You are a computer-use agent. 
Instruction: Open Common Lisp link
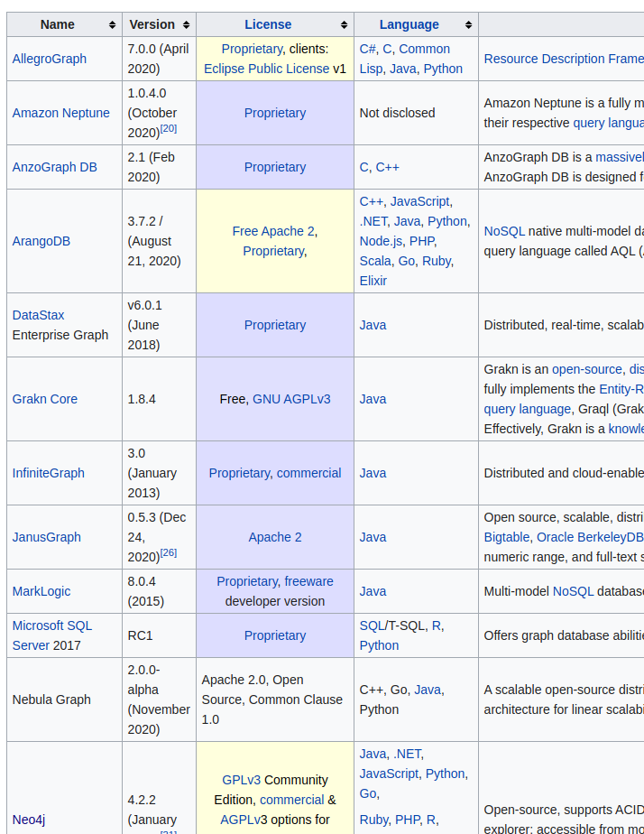point(405,59)
